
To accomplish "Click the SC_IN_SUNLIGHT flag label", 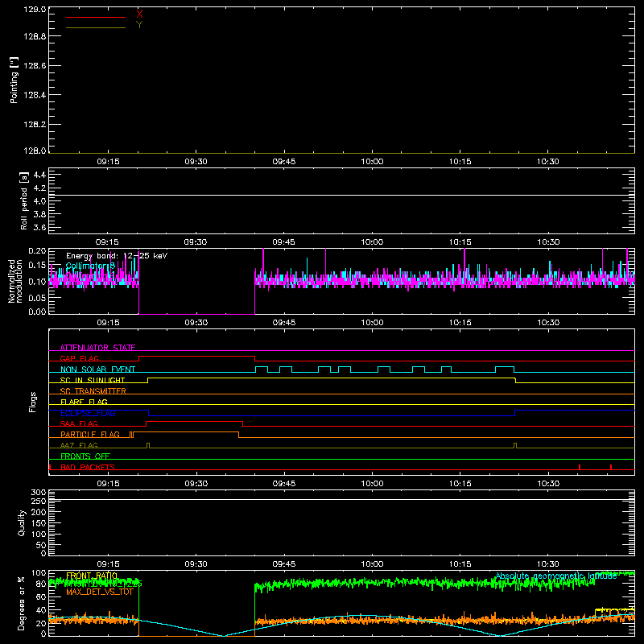I will coord(93,380).
